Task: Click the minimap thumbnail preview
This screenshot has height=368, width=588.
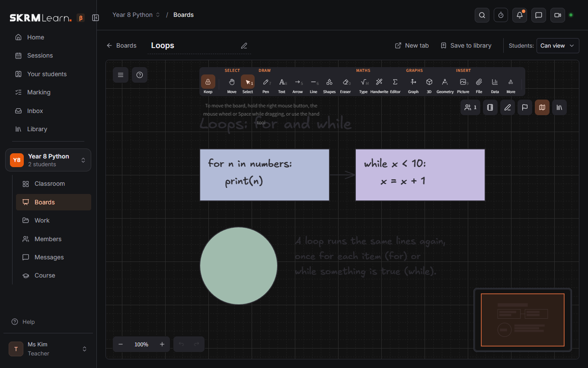Action: 523,320
